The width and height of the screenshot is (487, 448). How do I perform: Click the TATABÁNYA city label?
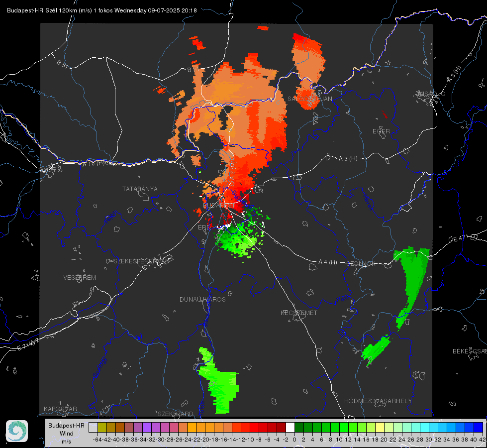pos(140,189)
